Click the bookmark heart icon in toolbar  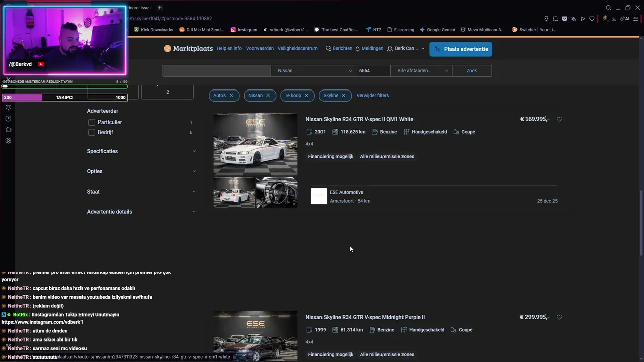592,19
